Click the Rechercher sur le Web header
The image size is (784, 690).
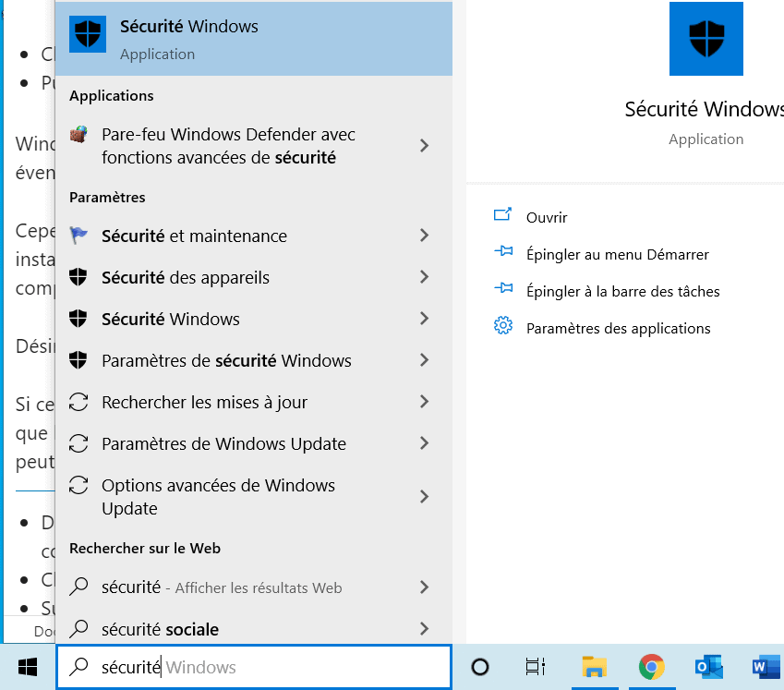(x=144, y=548)
